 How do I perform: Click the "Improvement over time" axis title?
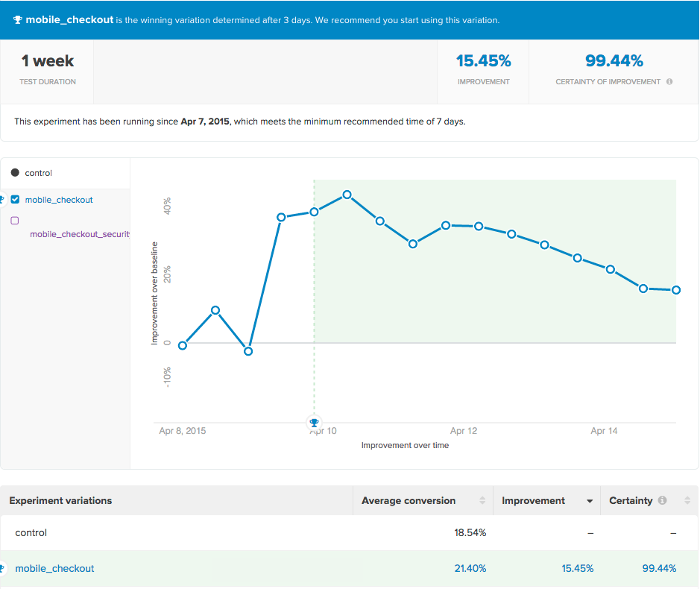[x=405, y=445]
